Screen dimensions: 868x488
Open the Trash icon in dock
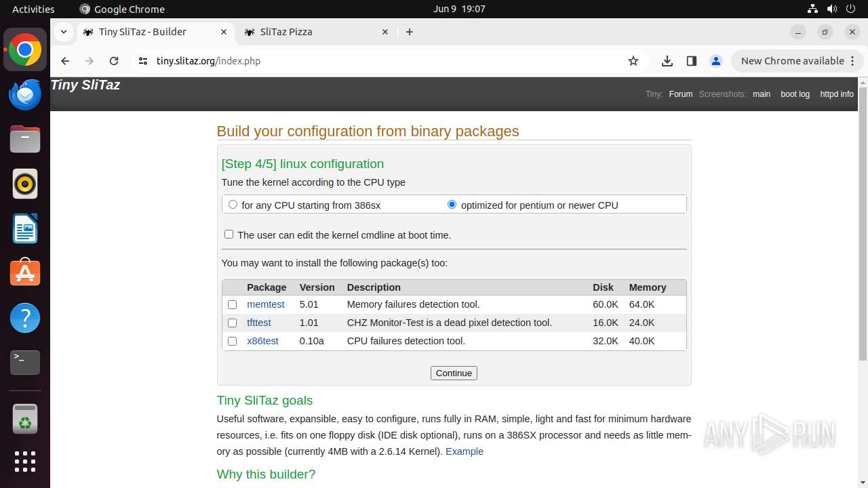25,419
